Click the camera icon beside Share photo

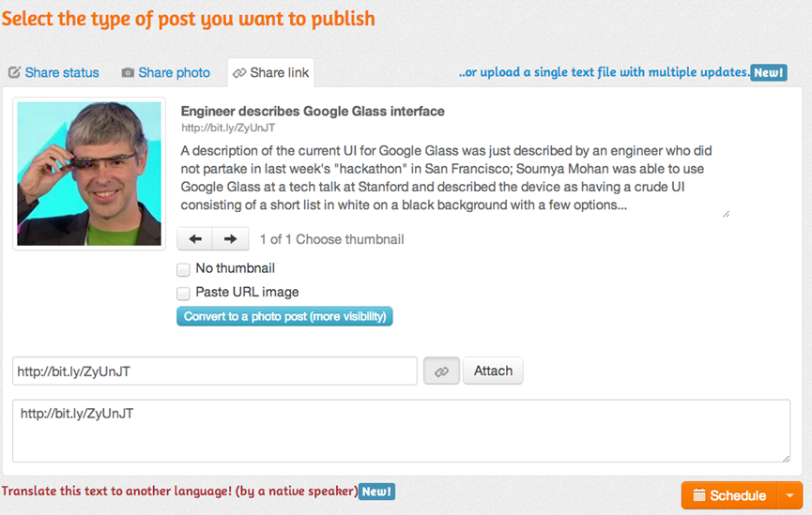coord(128,72)
